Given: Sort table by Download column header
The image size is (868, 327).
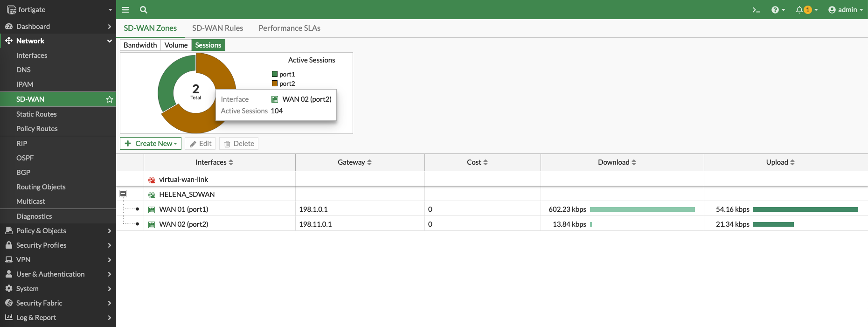Looking at the screenshot, I should [617, 162].
